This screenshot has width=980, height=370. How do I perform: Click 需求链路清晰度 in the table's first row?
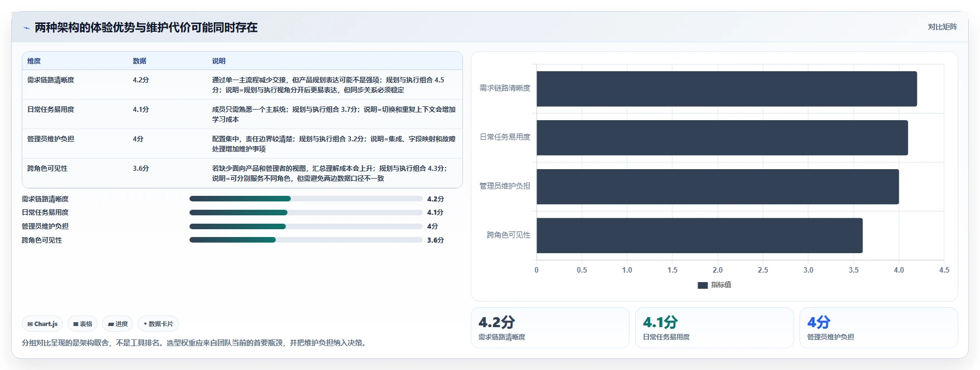51,80
